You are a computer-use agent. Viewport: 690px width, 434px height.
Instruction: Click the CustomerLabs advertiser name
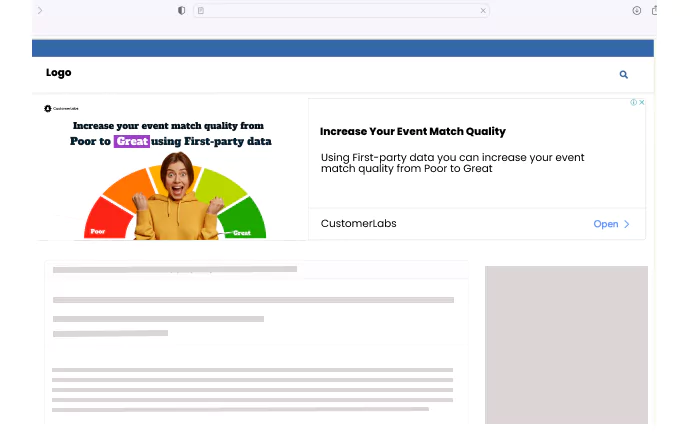point(359,224)
